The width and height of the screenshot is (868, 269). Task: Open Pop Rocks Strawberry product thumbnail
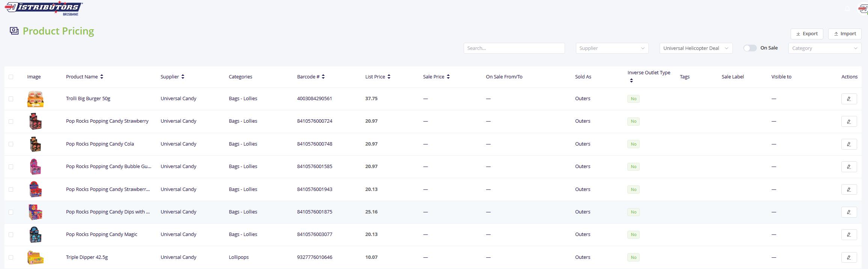35,122
